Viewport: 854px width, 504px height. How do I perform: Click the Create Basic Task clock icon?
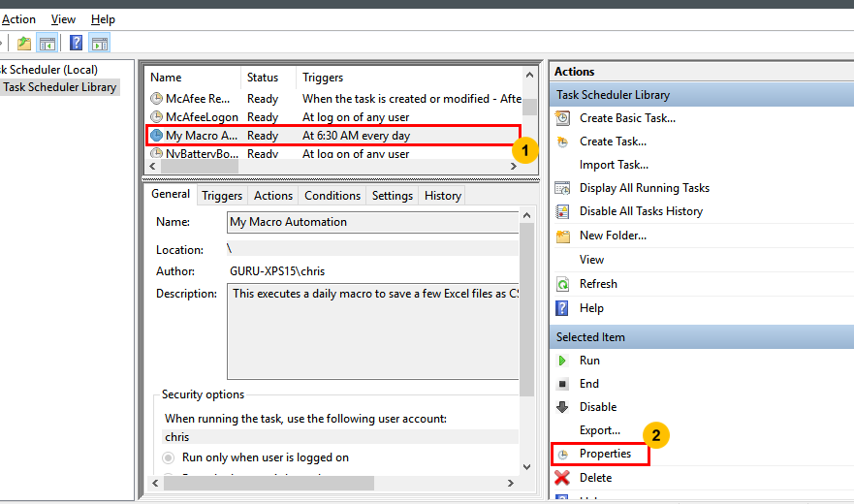[562, 117]
